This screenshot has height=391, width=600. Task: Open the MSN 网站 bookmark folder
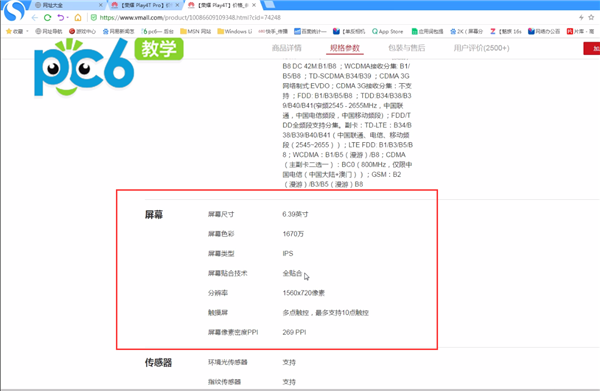tap(196, 31)
